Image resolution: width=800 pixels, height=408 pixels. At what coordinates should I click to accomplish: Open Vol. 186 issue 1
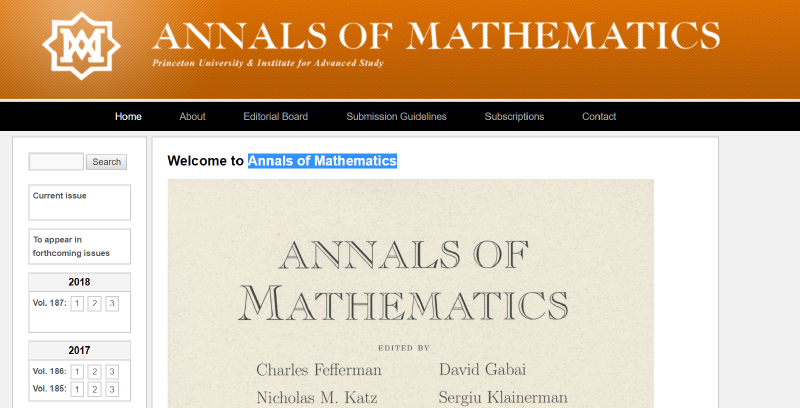77,371
